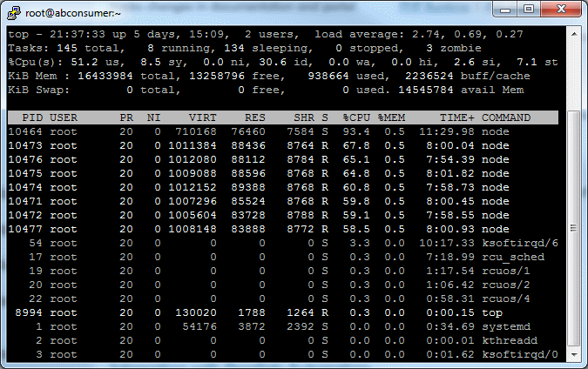The height and width of the screenshot is (369, 588).
Task: Click PID 10475 in the process list
Action: (x=25, y=173)
